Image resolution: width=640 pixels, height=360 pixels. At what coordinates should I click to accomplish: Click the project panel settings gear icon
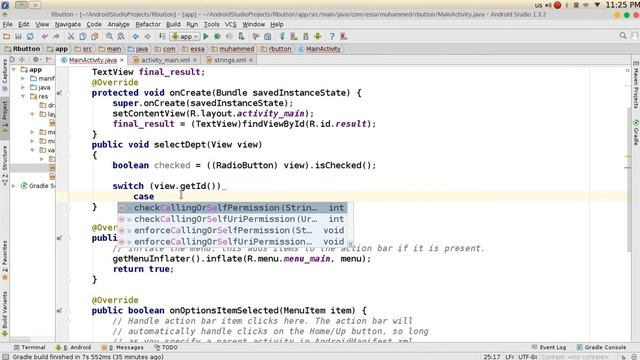tap(36, 60)
